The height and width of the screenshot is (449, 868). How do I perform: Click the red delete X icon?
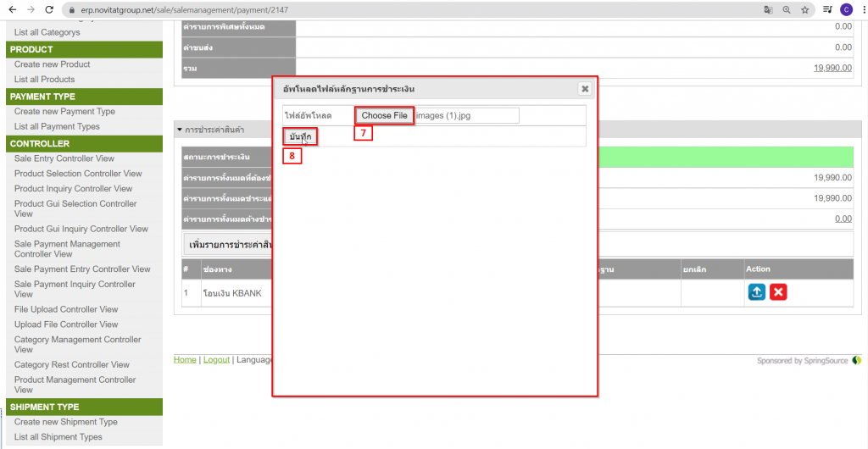pos(778,291)
